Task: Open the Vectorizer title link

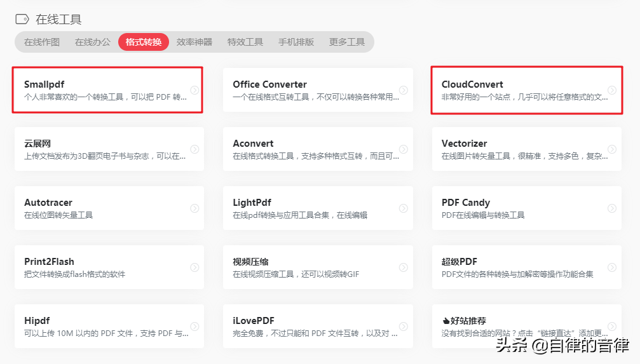Action: point(464,144)
